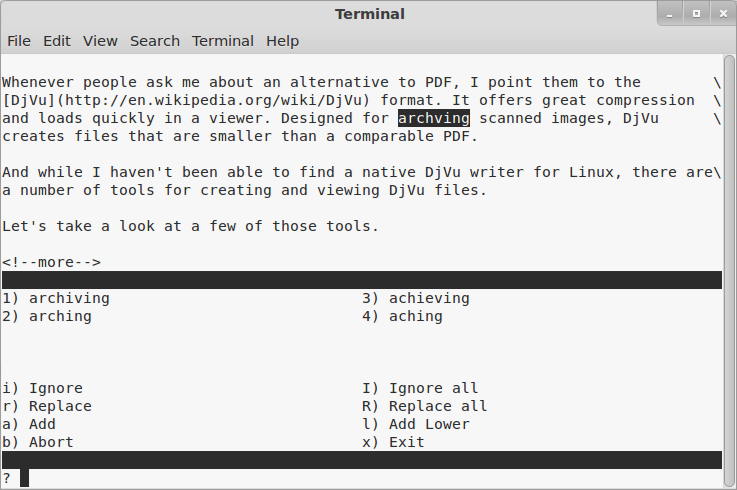Image resolution: width=737 pixels, height=490 pixels.
Task: Open the Help menu
Action: [282, 41]
